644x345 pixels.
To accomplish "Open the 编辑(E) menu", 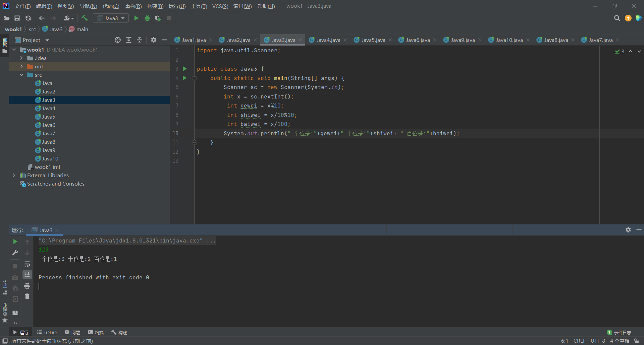I will (x=44, y=6).
